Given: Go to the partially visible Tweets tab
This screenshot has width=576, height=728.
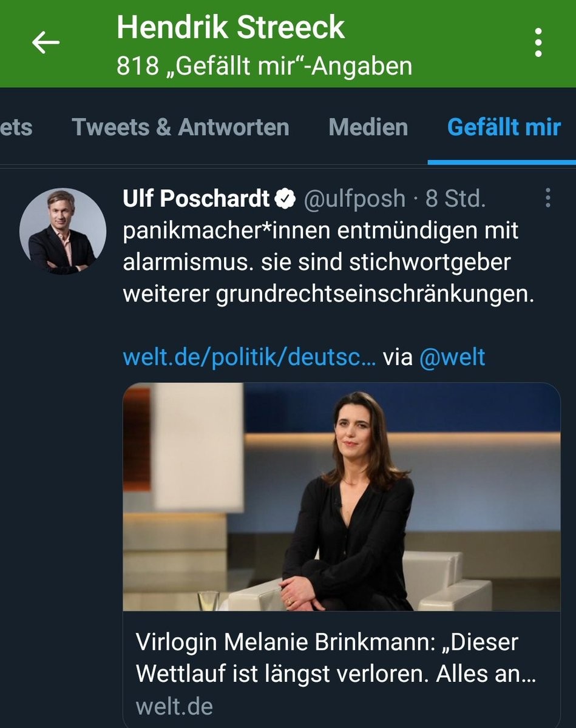Looking at the screenshot, I should tap(16, 127).
